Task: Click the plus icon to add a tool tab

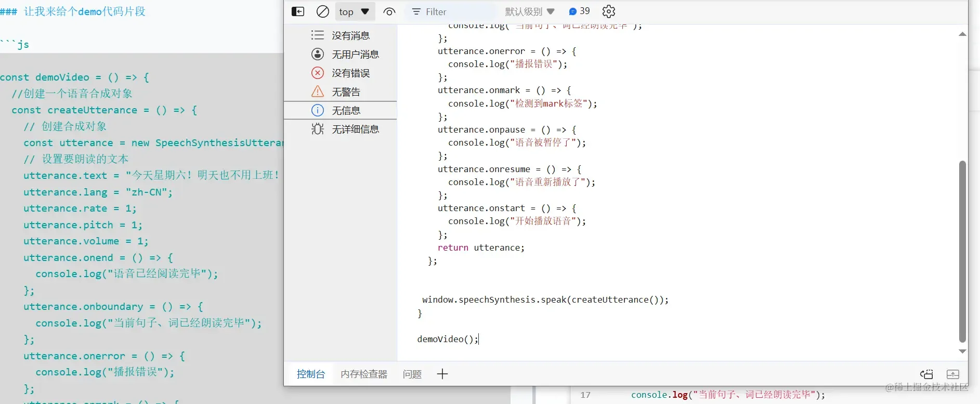Action: (x=442, y=374)
